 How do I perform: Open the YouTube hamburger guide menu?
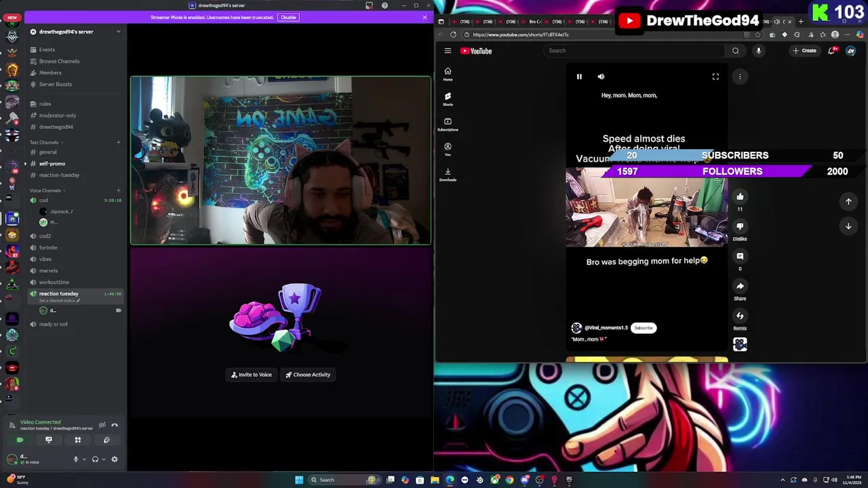(448, 51)
